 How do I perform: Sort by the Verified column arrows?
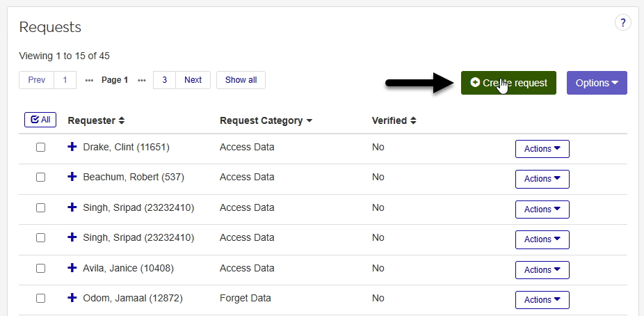tap(413, 120)
